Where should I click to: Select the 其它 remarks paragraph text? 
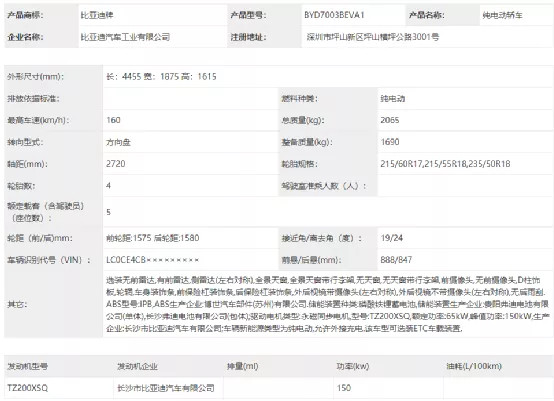coord(328,304)
